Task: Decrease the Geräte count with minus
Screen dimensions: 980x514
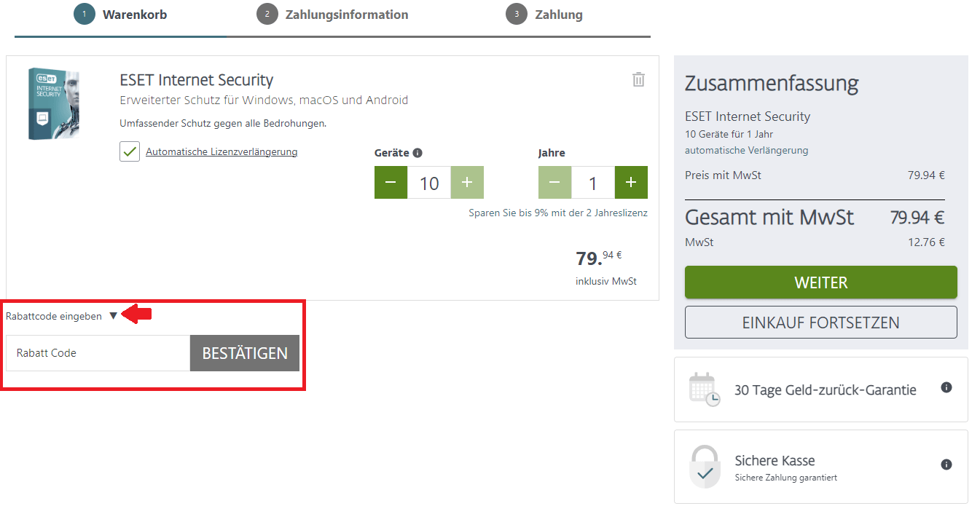Action: (391, 183)
